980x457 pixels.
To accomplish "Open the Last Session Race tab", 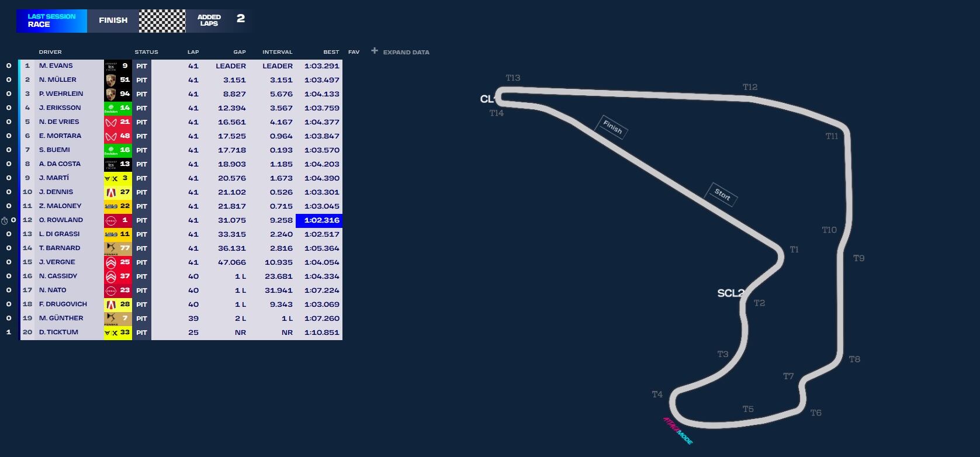I will coord(51,21).
